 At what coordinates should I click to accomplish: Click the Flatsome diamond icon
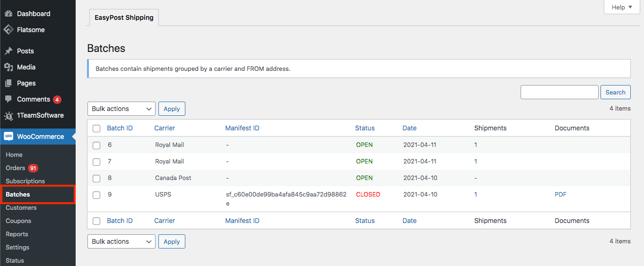[x=9, y=30]
